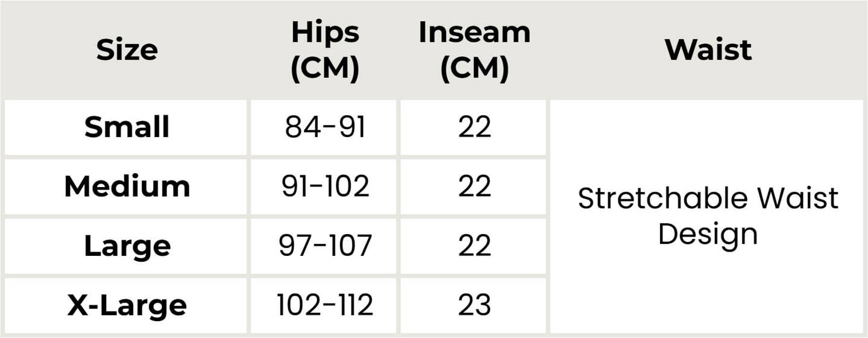Select the inseam 22 in Medium row
This screenshot has width=868, height=338.
474,187
